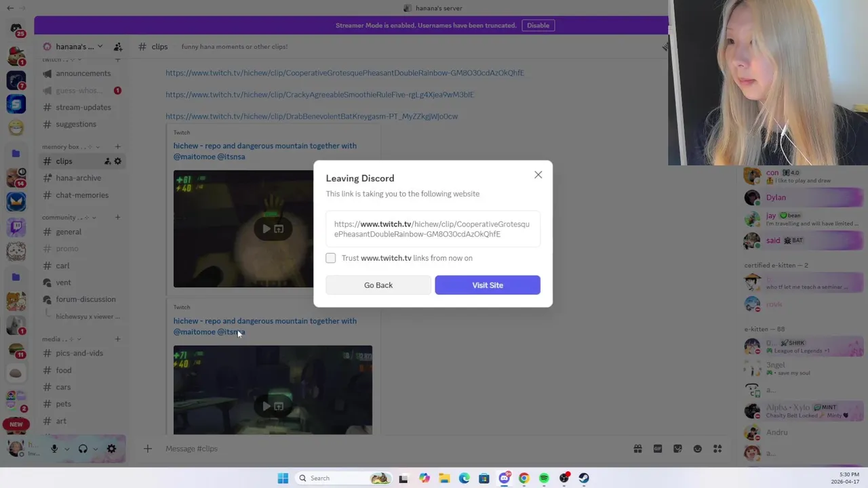This screenshot has height=488, width=868.
Task: Open User Settings gear
Action: 111,449
